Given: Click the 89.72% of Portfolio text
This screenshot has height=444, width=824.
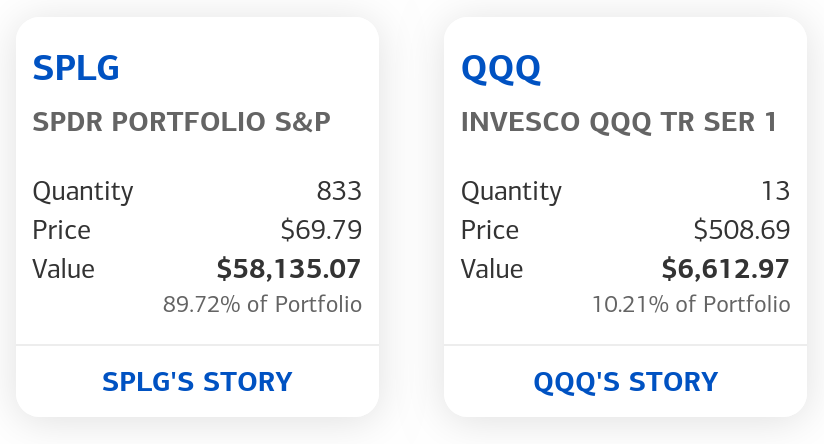Looking at the screenshot, I should coord(262,304).
